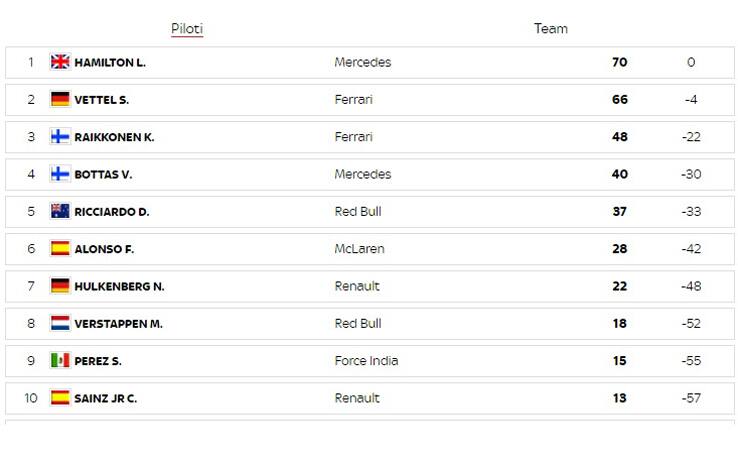Image resolution: width=738 pixels, height=462 pixels.
Task: Click the -33 gap in Ricciardo row
Action: (x=691, y=212)
